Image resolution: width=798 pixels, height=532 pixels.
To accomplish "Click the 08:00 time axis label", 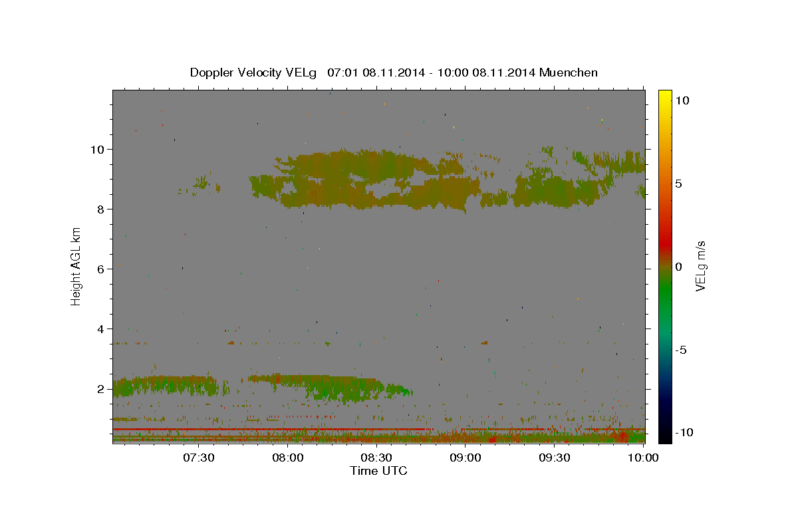I will click(287, 458).
